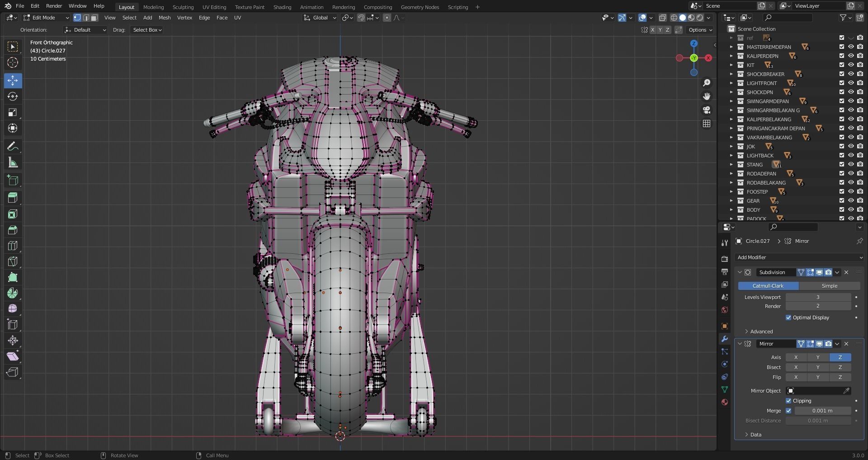Toggle camera view icon
Image resolution: width=868 pixels, height=460 pixels.
click(x=707, y=110)
